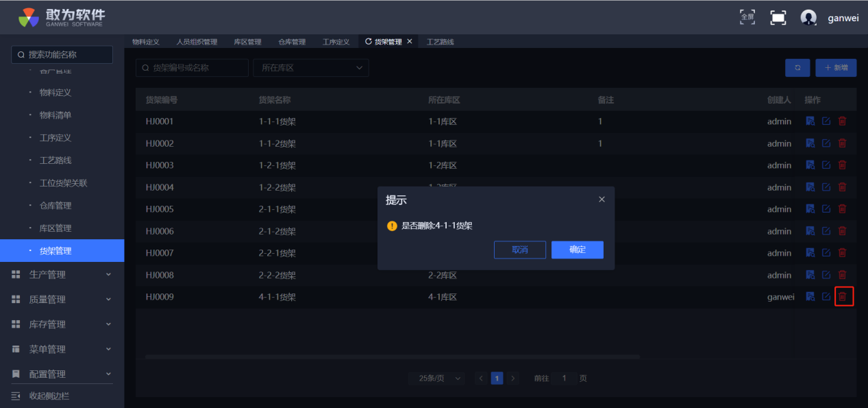Expand the 生产管理 menu group
This screenshot has height=408, width=868.
coord(62,275)
